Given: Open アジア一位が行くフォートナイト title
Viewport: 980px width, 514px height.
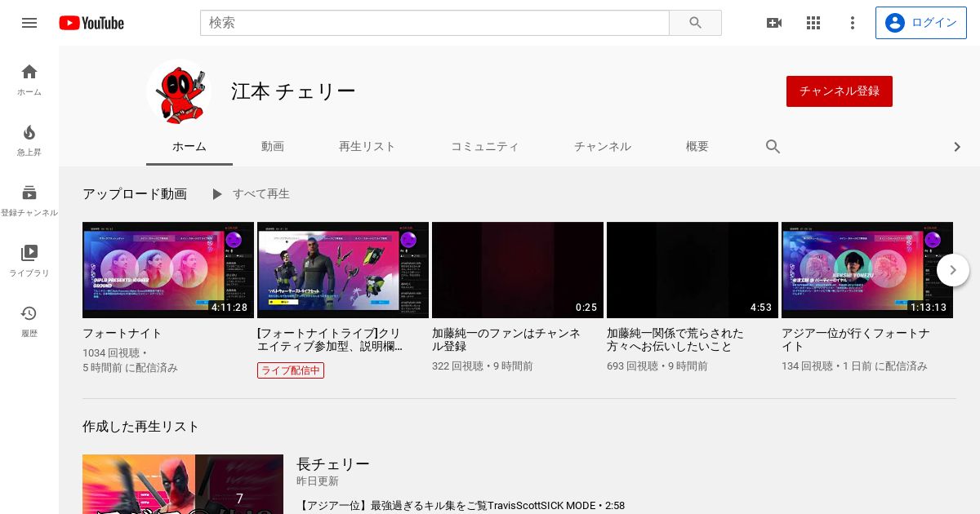Looking at the screenshot, I should click(856, 340).
